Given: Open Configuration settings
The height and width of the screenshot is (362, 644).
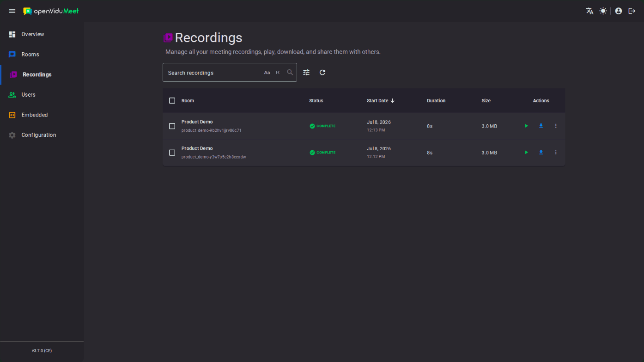Looking at the screenshot, I should pyautogui.click(x=42, y=135).
